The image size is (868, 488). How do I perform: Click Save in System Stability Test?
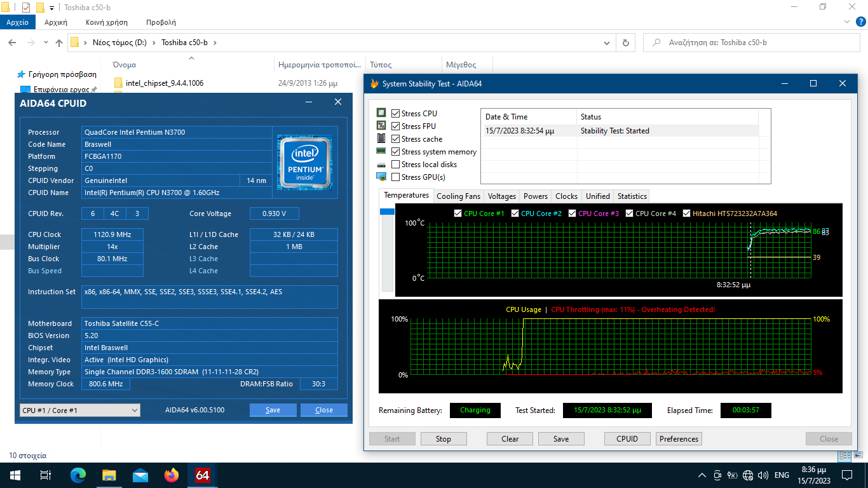pyautogui.click(x=561, y=439)
